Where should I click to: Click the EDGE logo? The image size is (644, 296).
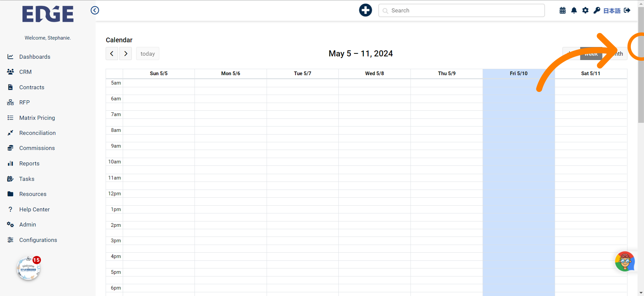tap(48, 14)
